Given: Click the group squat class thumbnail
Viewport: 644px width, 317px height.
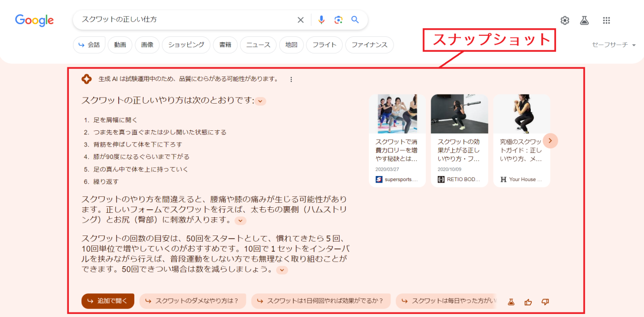Looking at the screenshot, I should tap(397, 114).
